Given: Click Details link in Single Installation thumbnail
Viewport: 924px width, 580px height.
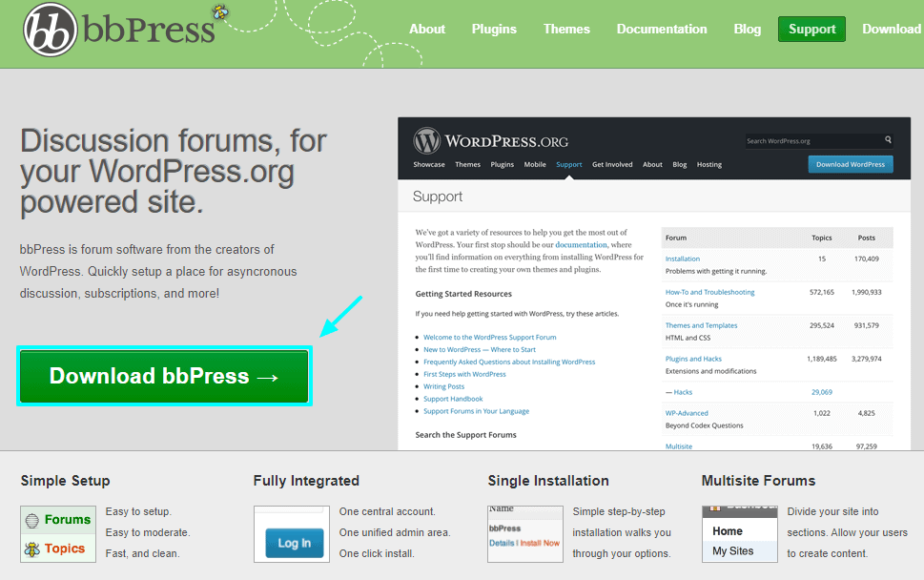Looking at the screenshot, I should tap(502, 543).
